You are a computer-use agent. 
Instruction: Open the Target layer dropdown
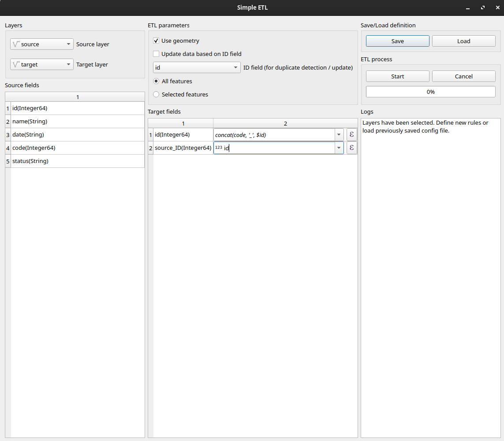click(42, 64)
